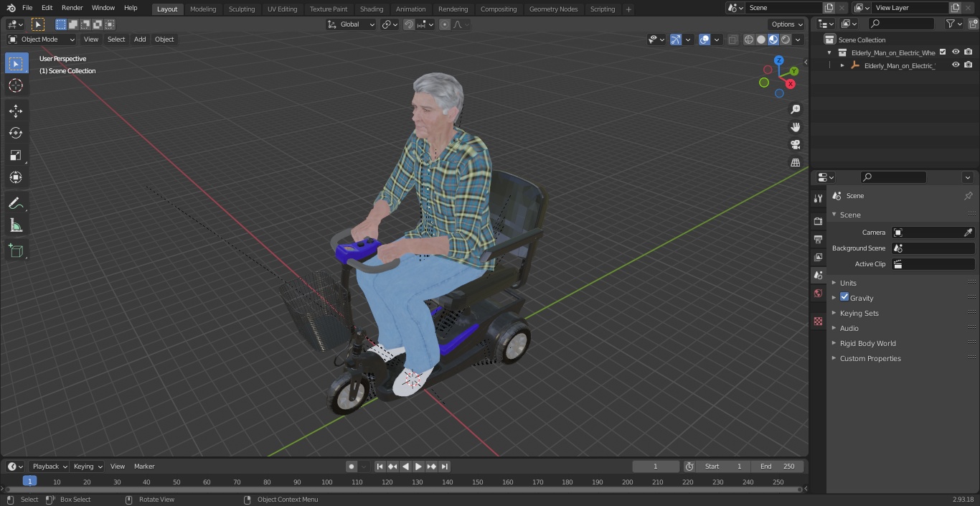This screenshot has width=980, height=506.
Task: Open the Texture properties tab
Action: point(818,321)
